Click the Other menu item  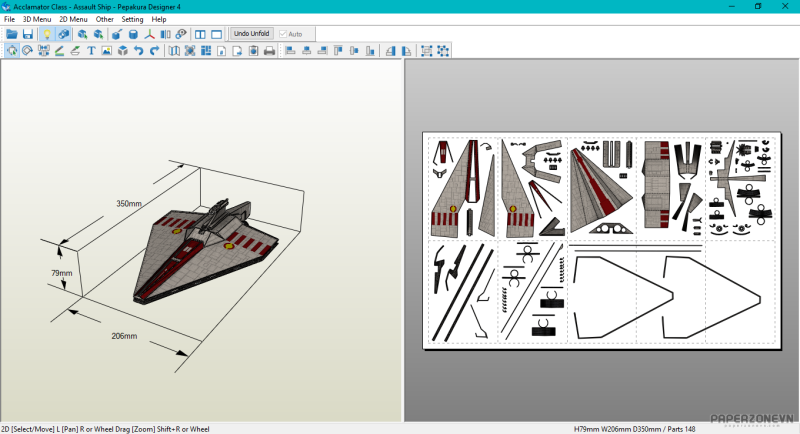pyautogui.click(x=105, y=19)
